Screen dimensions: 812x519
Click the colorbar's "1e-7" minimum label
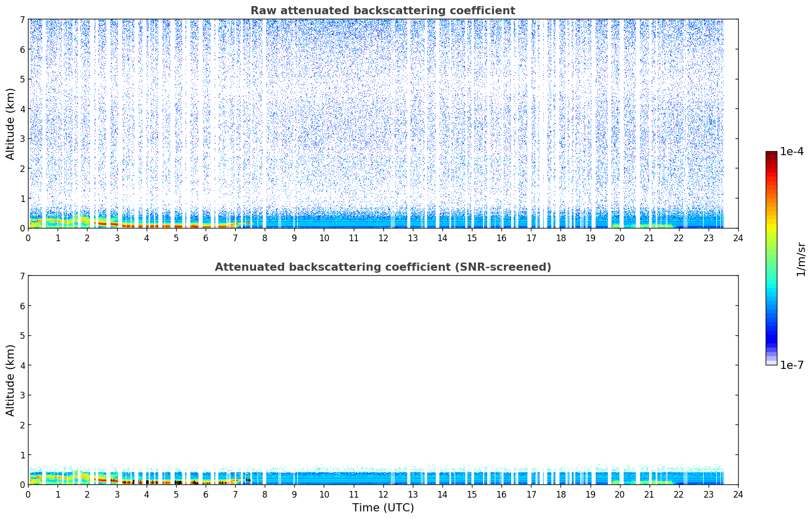[792, 365]
